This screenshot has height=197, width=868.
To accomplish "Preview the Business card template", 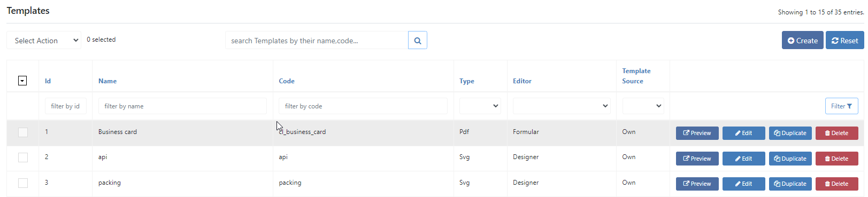I will tap(697, 133).
